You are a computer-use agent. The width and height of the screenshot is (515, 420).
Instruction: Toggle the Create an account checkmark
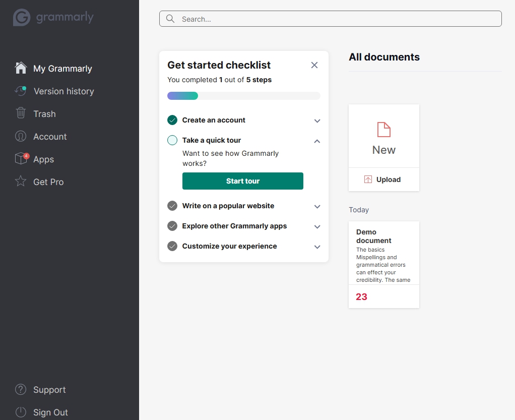(172, 121)
